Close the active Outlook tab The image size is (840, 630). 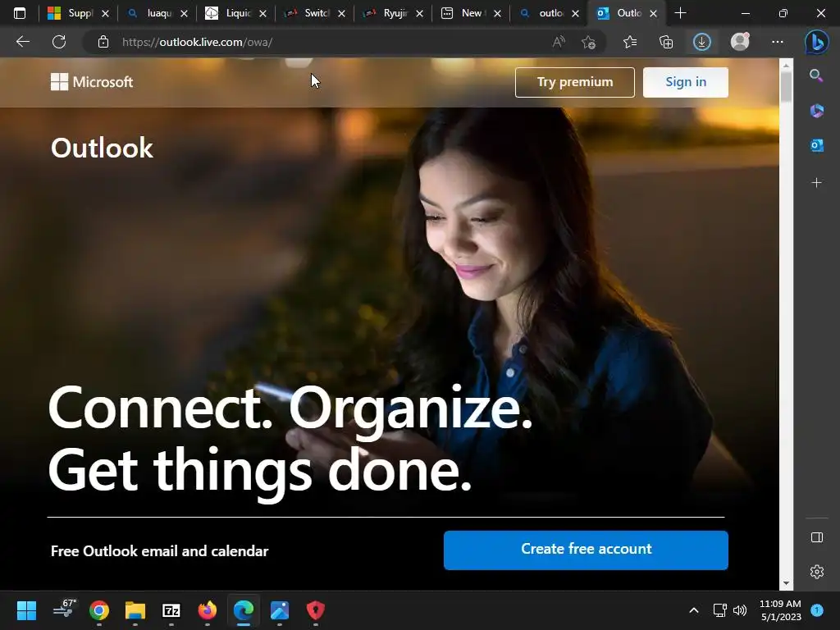653,13
